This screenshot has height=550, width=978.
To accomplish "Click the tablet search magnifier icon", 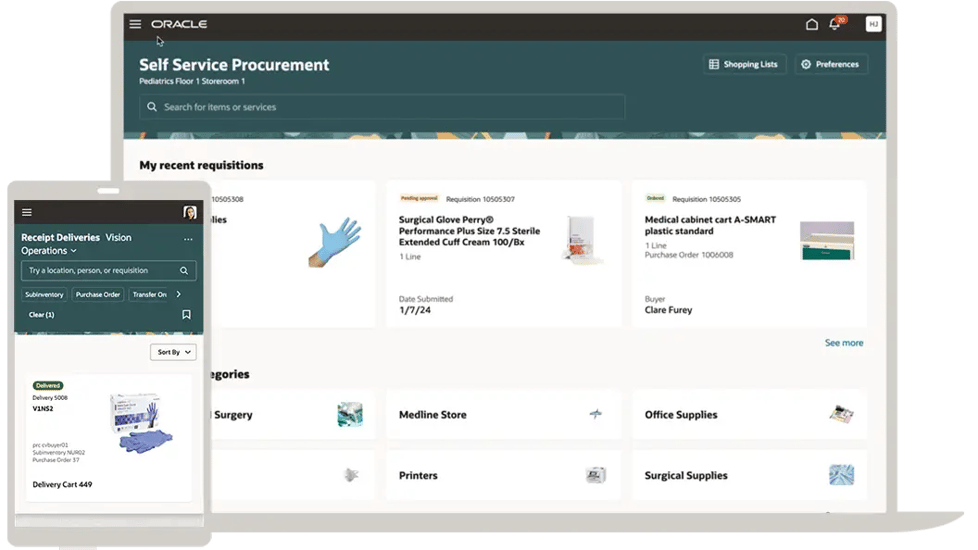I will (x=184, y=271).
